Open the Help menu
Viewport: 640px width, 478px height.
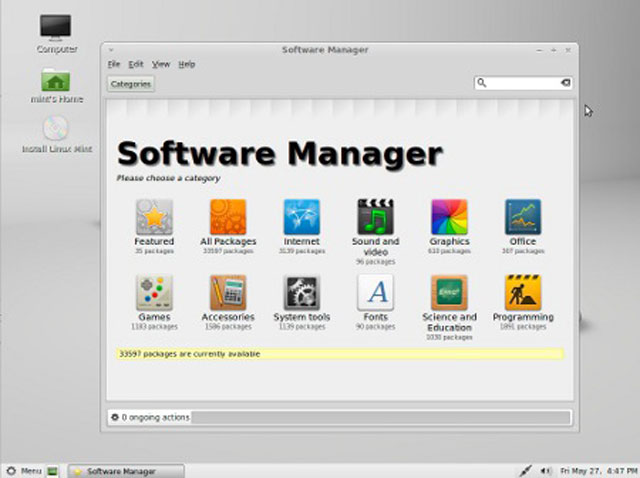pyautogui.click(x=187, y=64)
